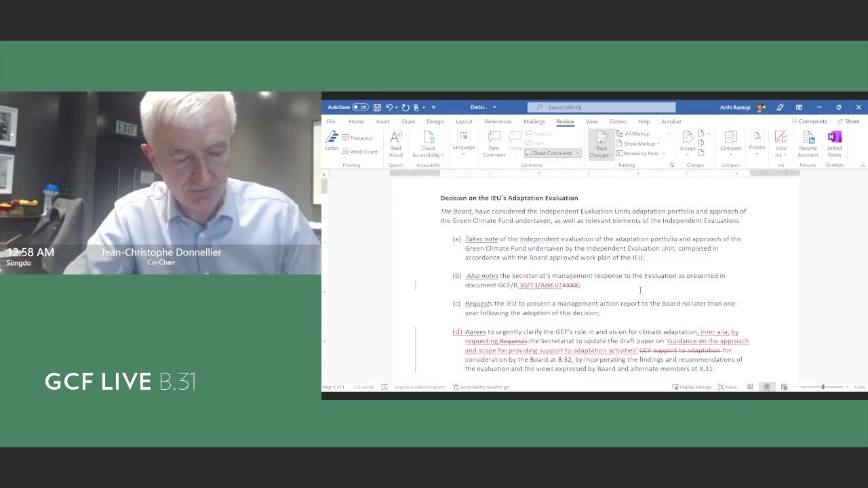Open the Acrobat tab
Screen dimensions: 868x488
pos(671,122)
